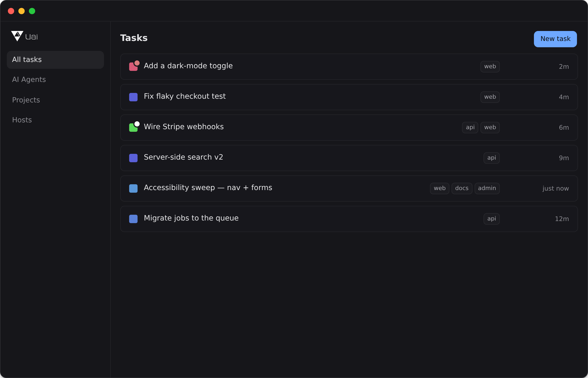This screenshot has width=588, height=378.
Task: Click the 6m timestamp on Wire Stripe row
Action: point(564,128)
